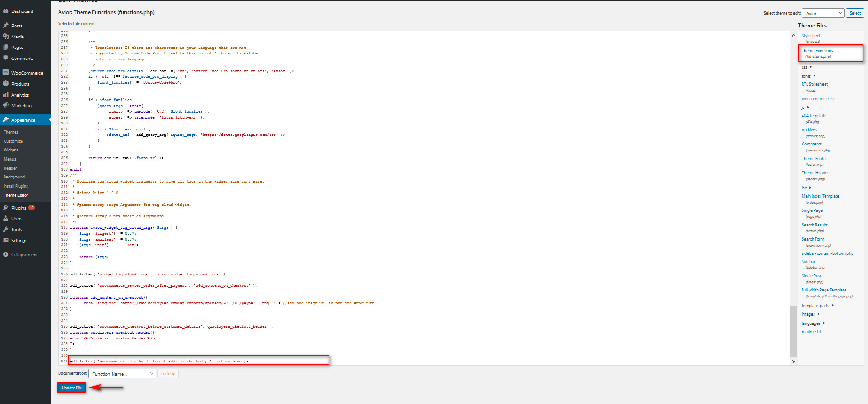Open sidebar-content-bottom.php file
Viewport: 868px width, 404px height.
[x=827, y=253]
